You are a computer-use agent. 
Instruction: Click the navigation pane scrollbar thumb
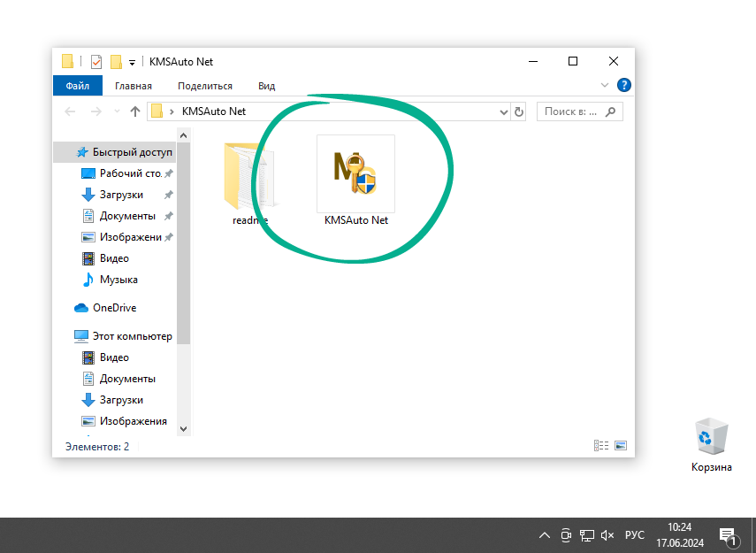click(x=183, y=243)
